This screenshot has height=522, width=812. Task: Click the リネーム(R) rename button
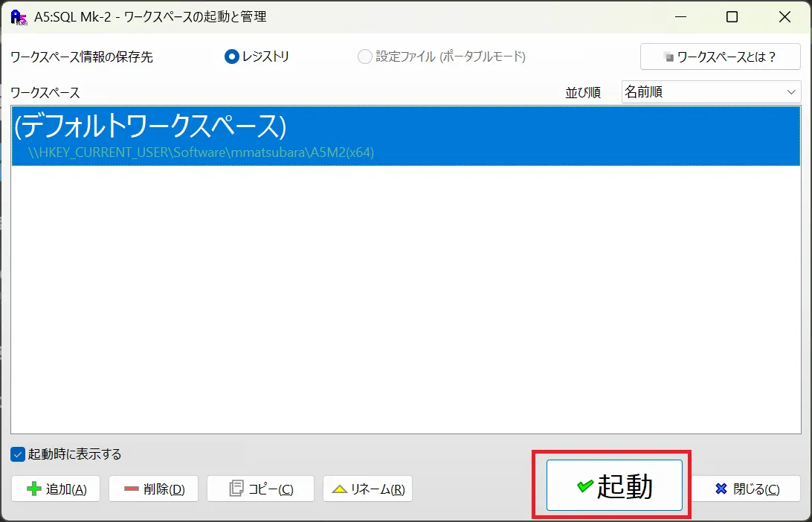pyautogui.click(x=367, y=489)
